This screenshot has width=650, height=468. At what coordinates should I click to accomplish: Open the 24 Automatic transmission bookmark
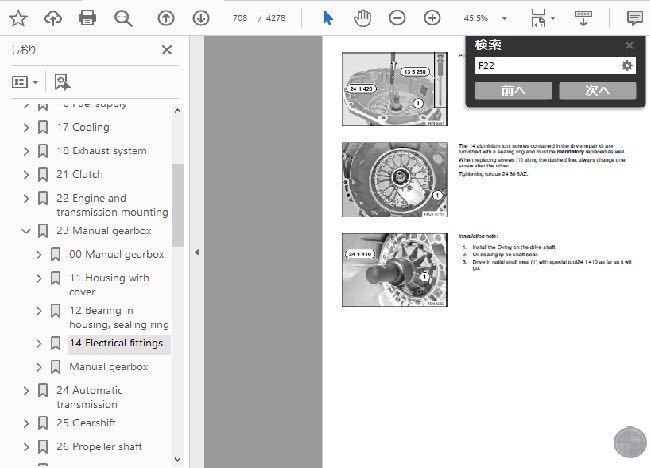[89, 397]
